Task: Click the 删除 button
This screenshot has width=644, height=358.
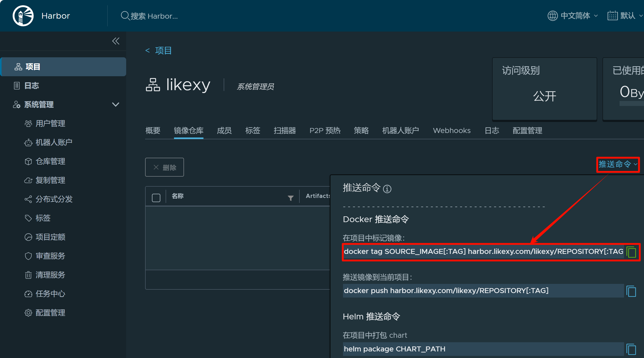Action: 165,167
